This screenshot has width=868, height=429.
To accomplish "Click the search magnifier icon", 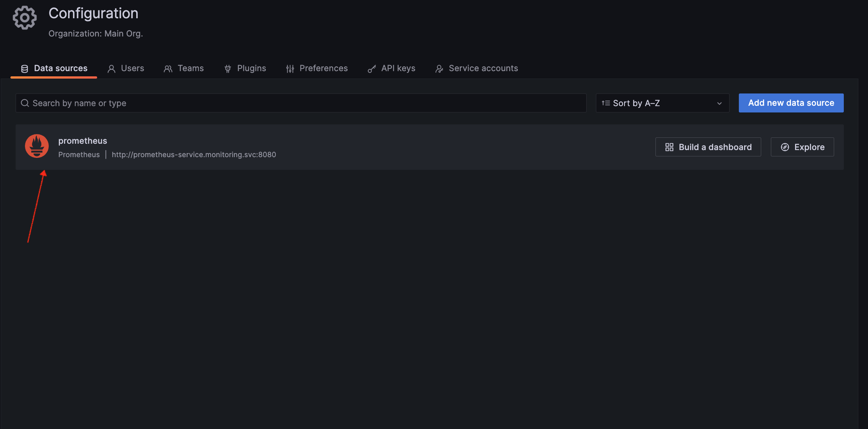I will pos(25,103).
